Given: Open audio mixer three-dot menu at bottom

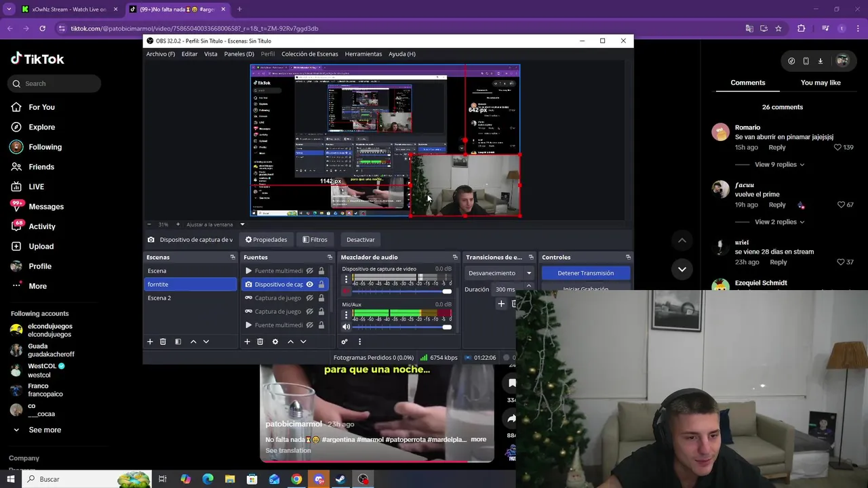Looking at the screenshot, I should click(x=359, y=342).
